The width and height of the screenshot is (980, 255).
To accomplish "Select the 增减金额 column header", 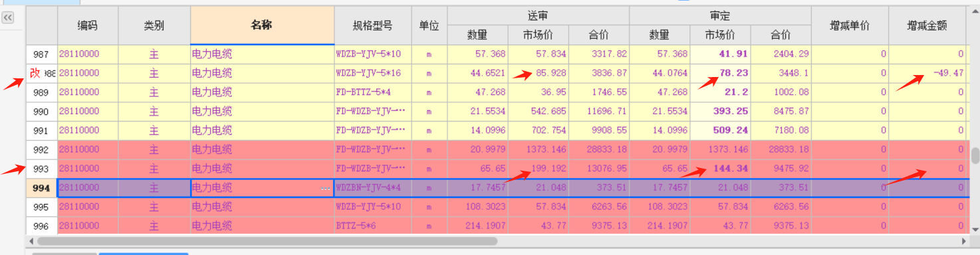I will pos(927,26).
